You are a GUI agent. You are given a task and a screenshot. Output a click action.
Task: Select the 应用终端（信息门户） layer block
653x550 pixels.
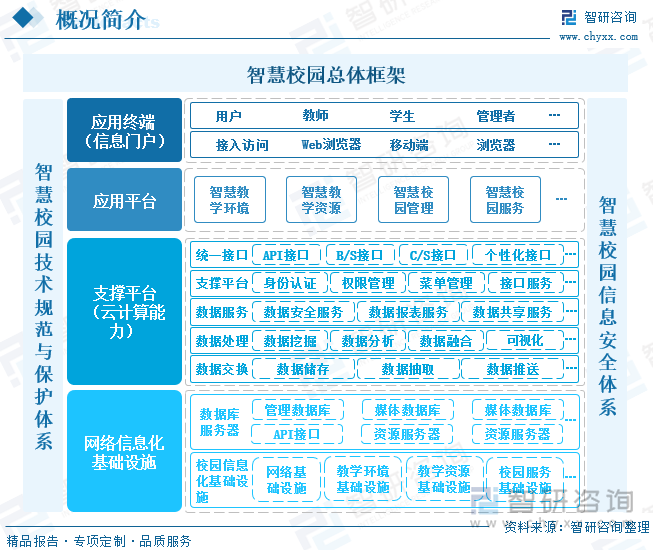click(124, 130)
